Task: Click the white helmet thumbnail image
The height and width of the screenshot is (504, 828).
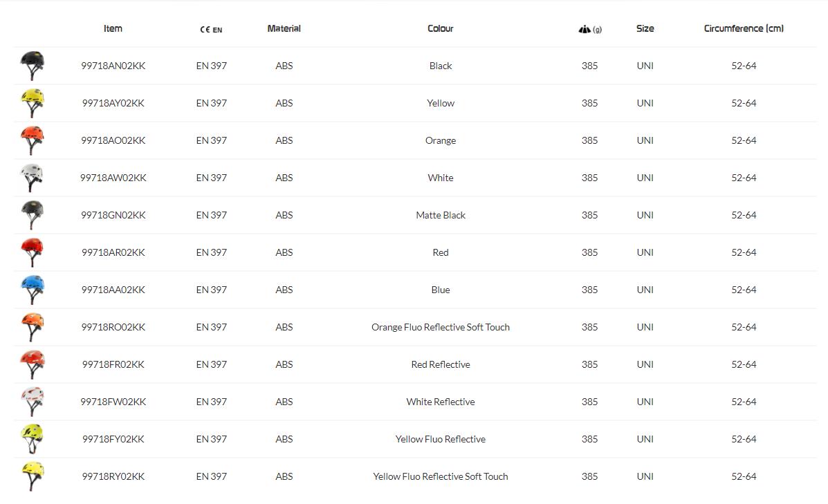Action: (32, 178)
